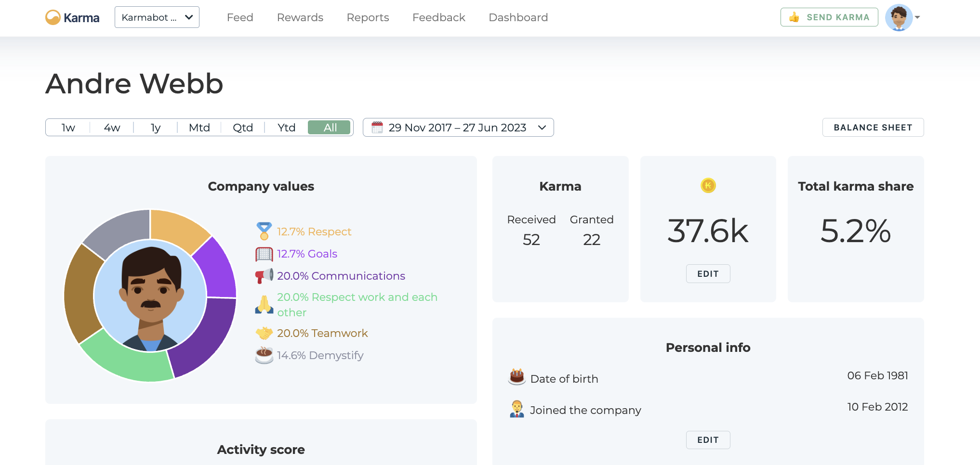Switch to the Ytd time filter

[286, 127]
